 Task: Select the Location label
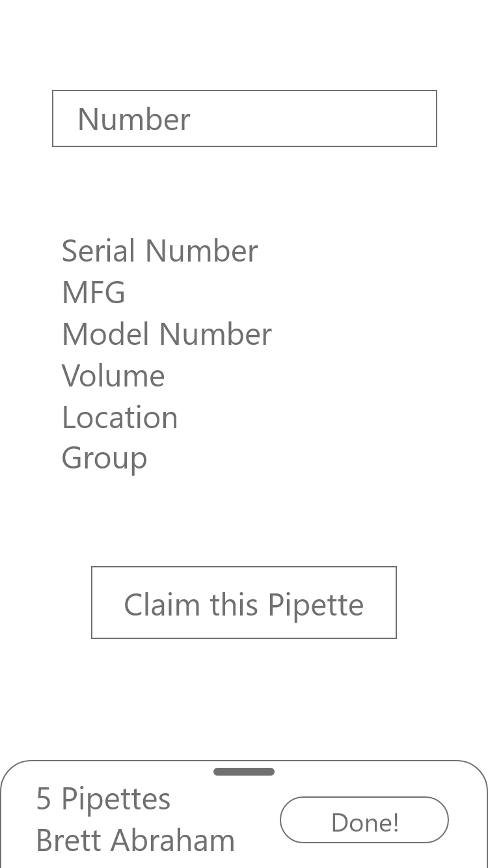point(120,418)
